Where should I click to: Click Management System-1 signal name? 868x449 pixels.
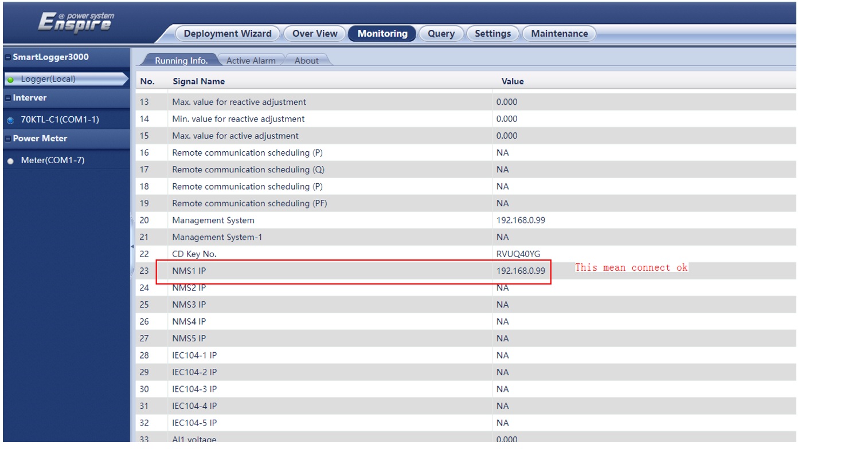[x=217, y=237]
